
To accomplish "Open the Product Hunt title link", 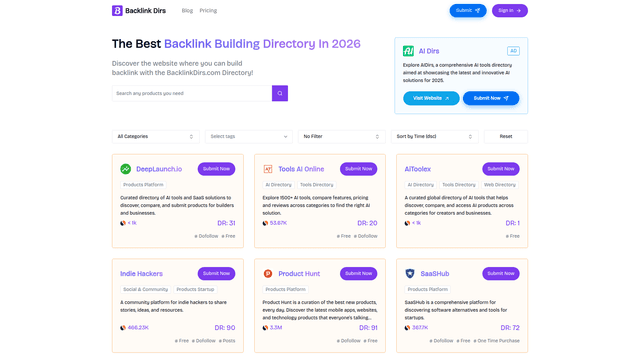I will 299,273.
